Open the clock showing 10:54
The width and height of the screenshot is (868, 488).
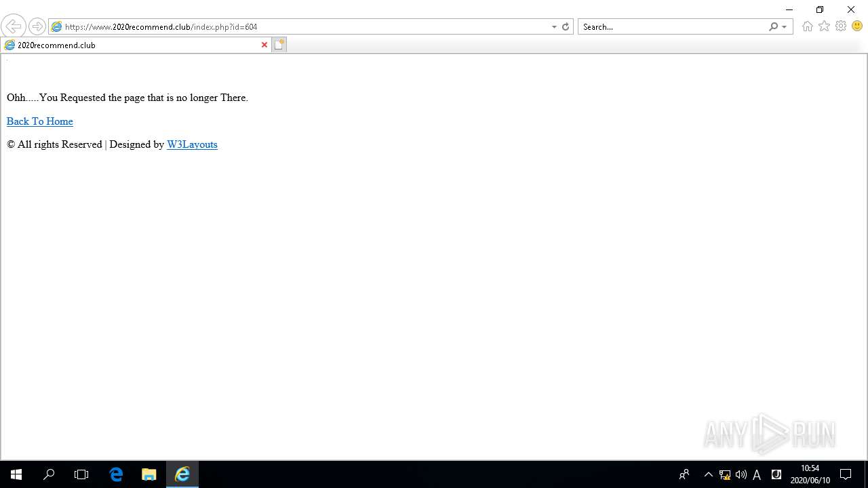point(810,474)
